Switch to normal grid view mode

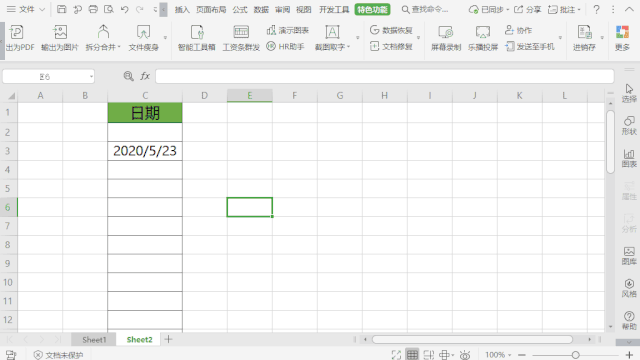point(412,355)
